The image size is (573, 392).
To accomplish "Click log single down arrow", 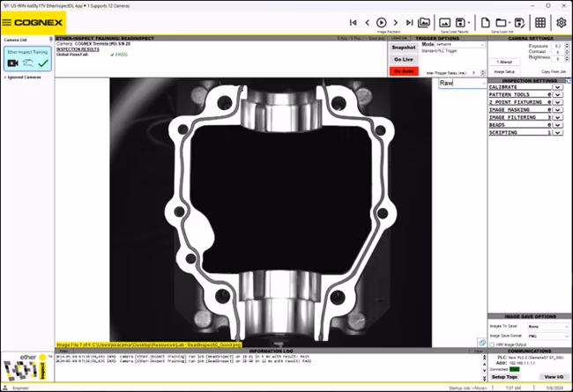I will point(485,371).
